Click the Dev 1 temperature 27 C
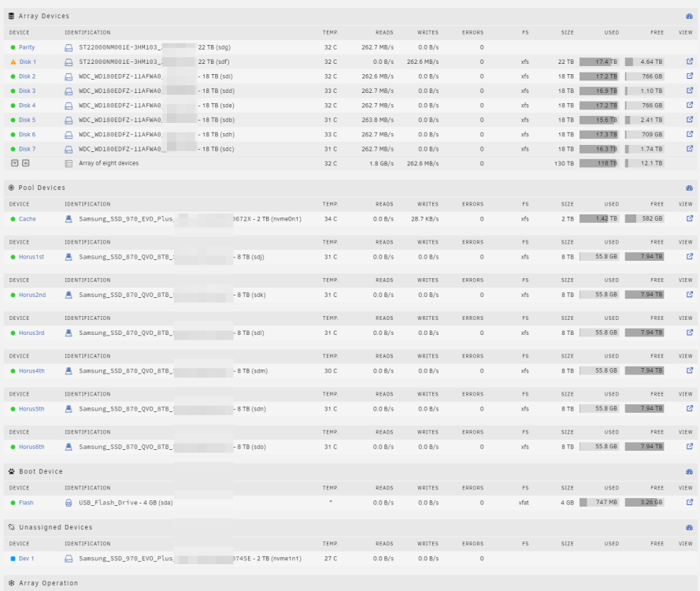The height and width of the screenshot is (591, 700). [x=331, y=559]
